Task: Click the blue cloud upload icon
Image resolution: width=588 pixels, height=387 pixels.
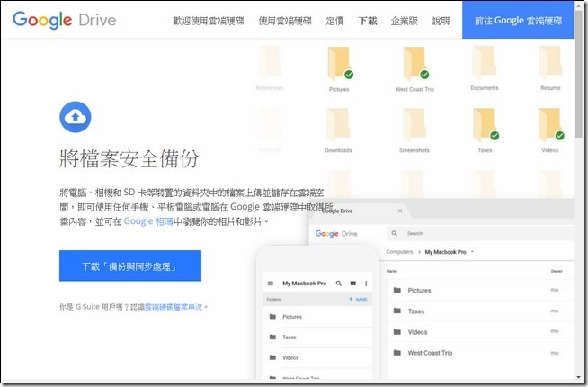Action: click(x=76, y=117)
